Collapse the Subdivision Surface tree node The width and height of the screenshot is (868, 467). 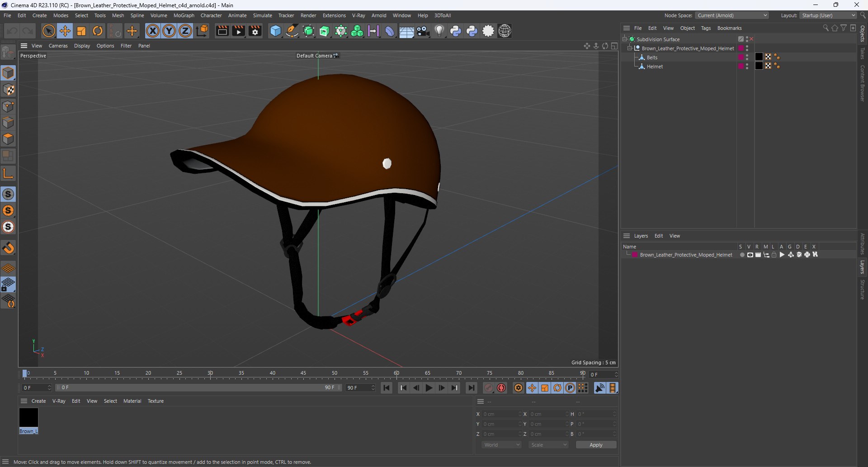pos(625,39)
